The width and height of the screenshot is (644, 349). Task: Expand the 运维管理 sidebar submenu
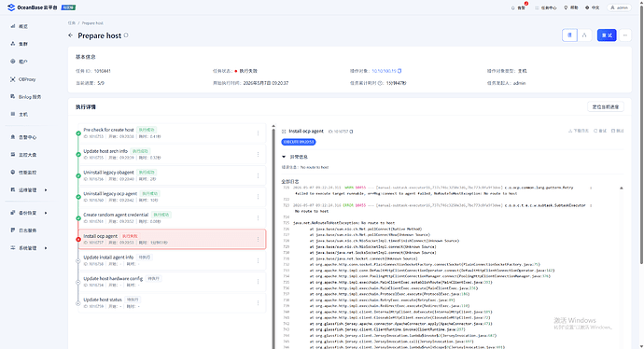click(x=29, y=190)
